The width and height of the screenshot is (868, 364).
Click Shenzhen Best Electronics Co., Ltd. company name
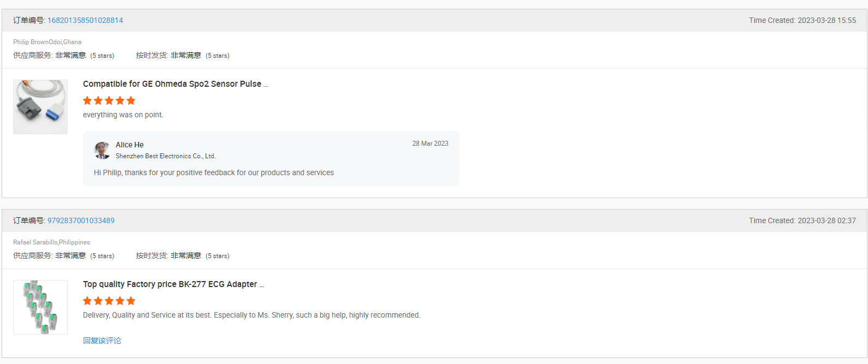(x=165, y=156)
